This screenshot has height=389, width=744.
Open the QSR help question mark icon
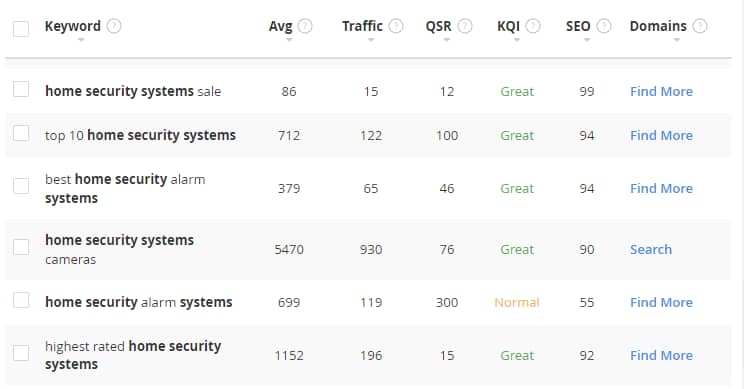(465, 26)
